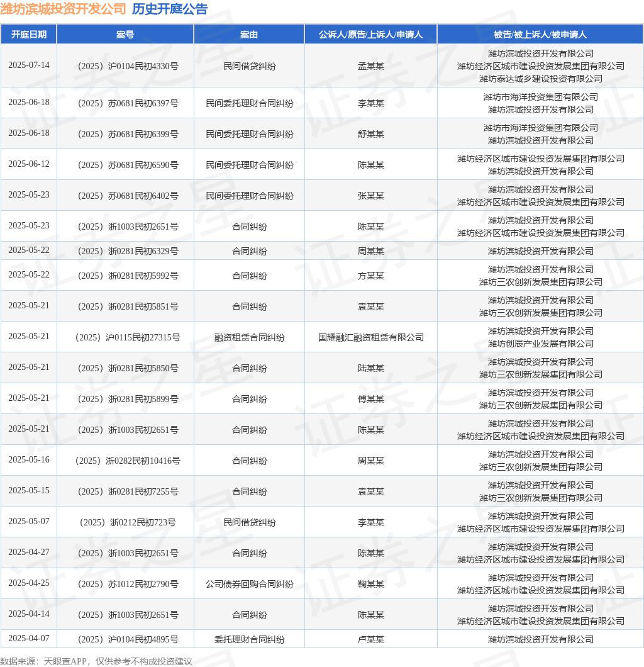The image size is (644, 667).
Task: Select date cell 2025-05-16
Action: (29, 459)
